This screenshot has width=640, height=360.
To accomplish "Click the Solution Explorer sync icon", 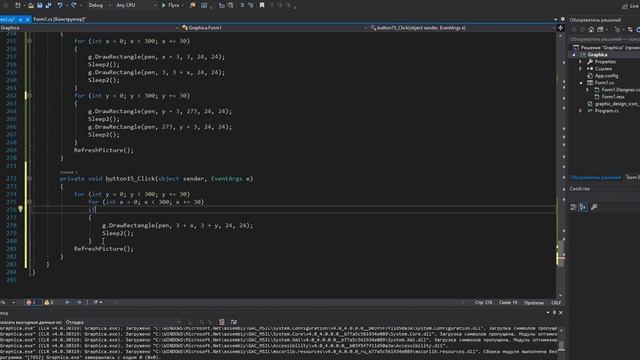I will [x=630, y=30].
